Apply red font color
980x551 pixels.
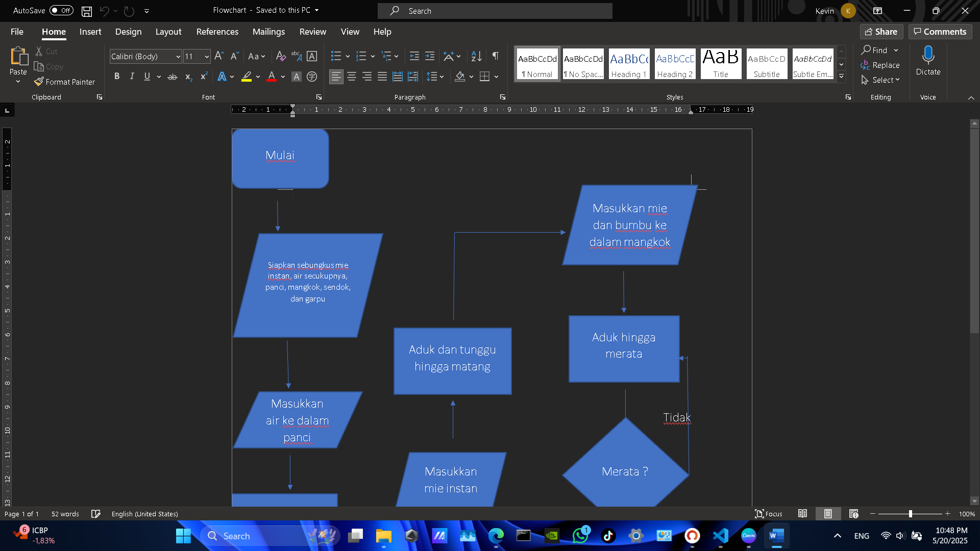[272, 77]
